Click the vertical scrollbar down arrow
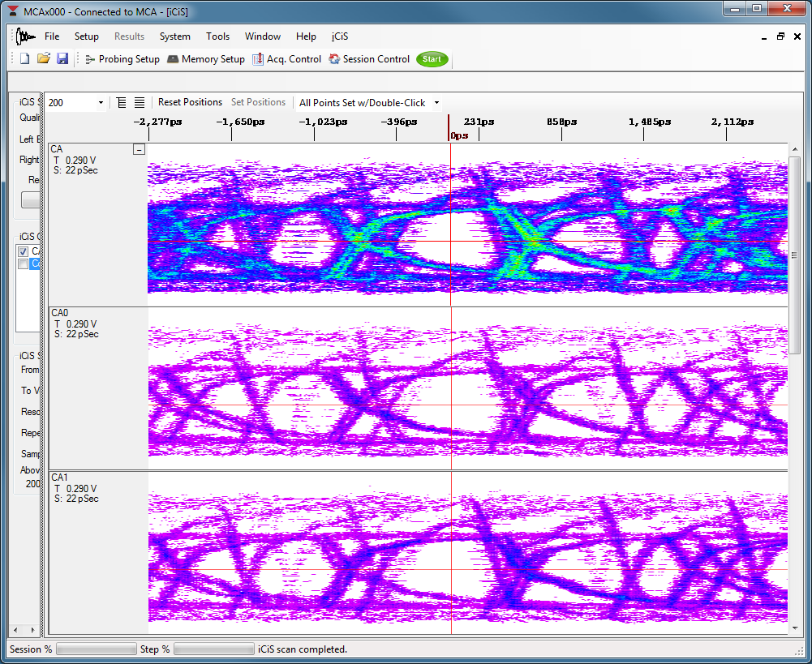The height and width of the screenshot is (664, 812). pos(795,628)
